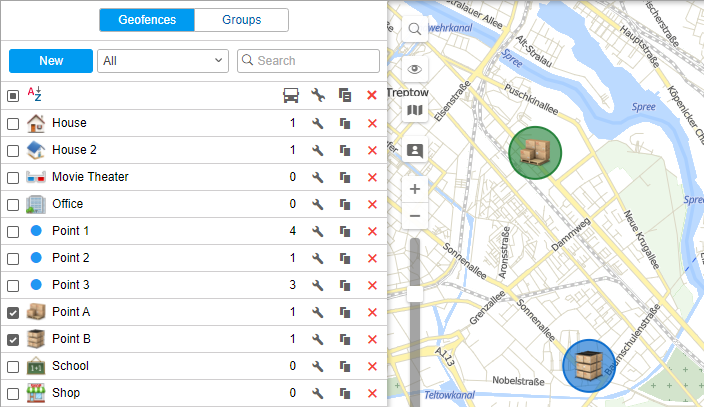This screenshot has width=704, height=407.
Task: Click the wrench icon for House
Action: (317, 123)
